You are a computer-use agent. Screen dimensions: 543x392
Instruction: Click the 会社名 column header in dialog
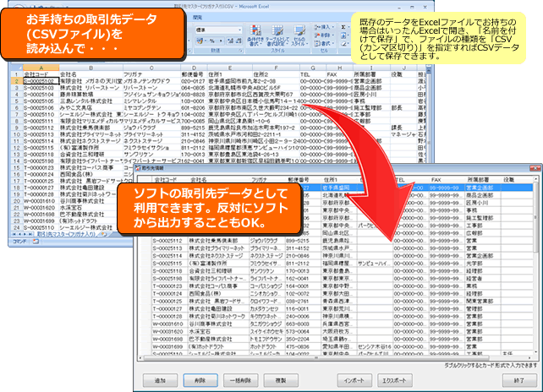pos(219,180)
